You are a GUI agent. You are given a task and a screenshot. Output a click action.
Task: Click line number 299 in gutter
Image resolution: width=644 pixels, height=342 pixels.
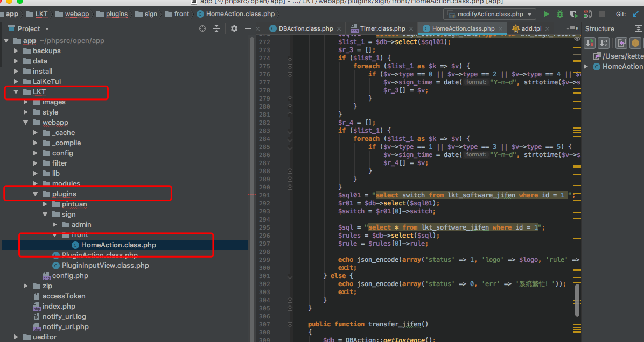click(264, 260)
